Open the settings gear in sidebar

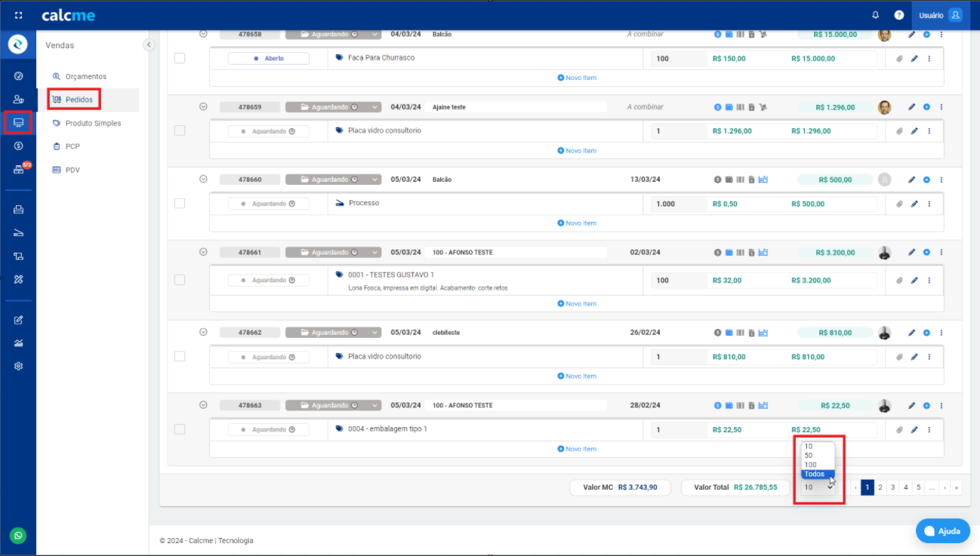point(18,366)
